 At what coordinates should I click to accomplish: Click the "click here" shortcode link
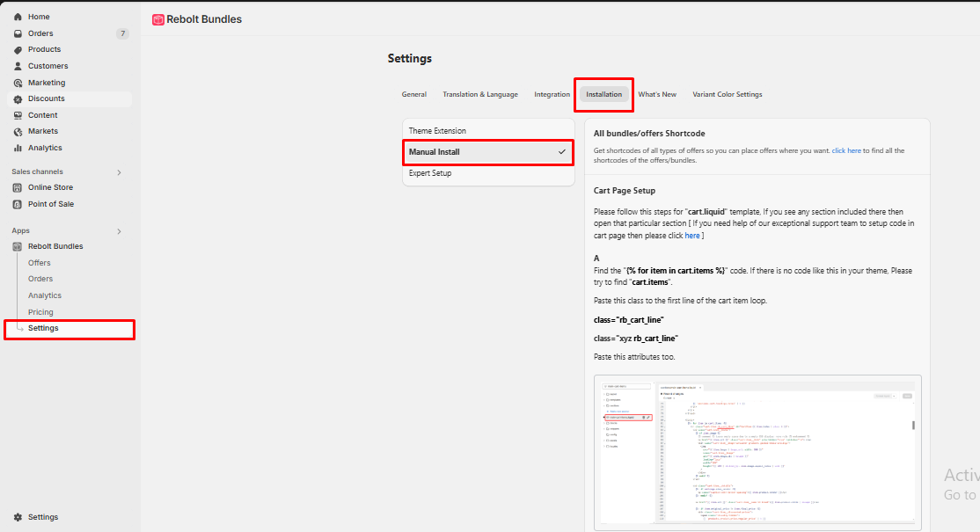(846, 150)
